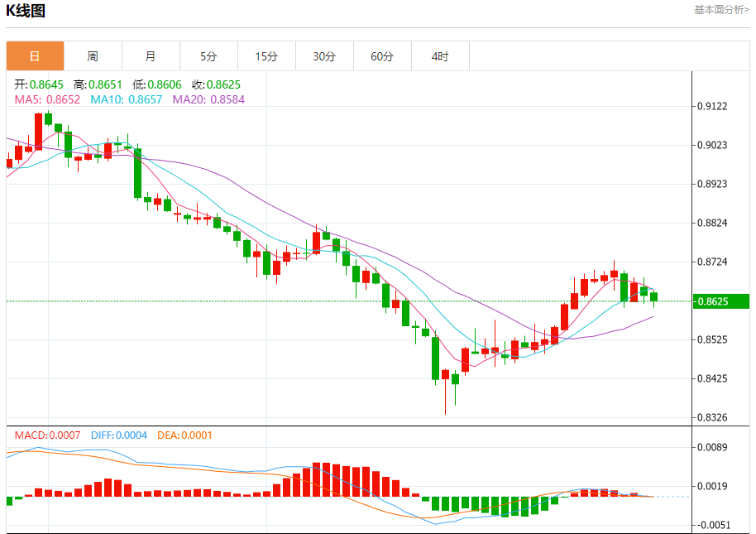This screenshot has width=756, height=534.
Task: Click the MA10: 0.8657 legend
Action: pos(127,99)
